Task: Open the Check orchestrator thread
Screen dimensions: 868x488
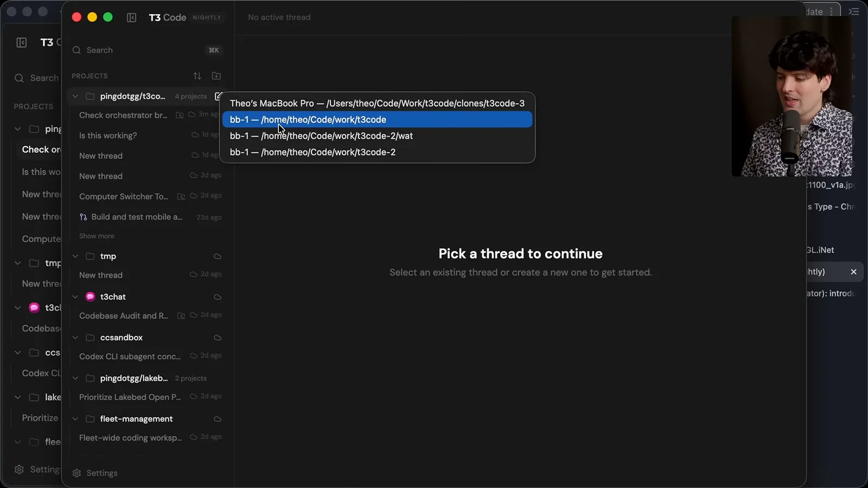Action: 123,115
